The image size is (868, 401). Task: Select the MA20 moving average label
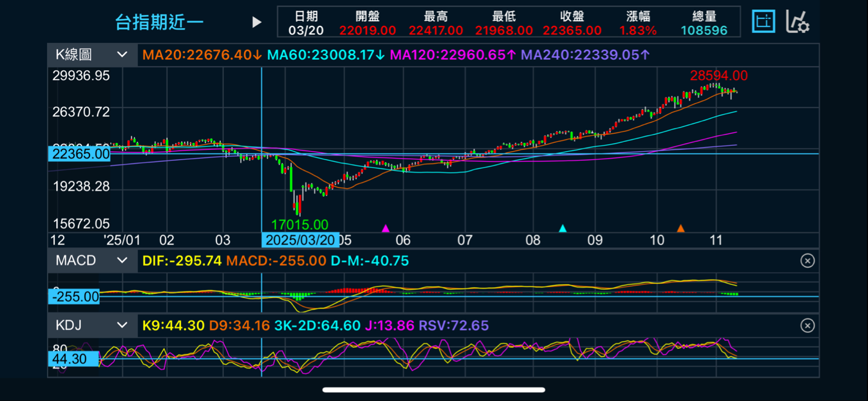click(202, 55)
